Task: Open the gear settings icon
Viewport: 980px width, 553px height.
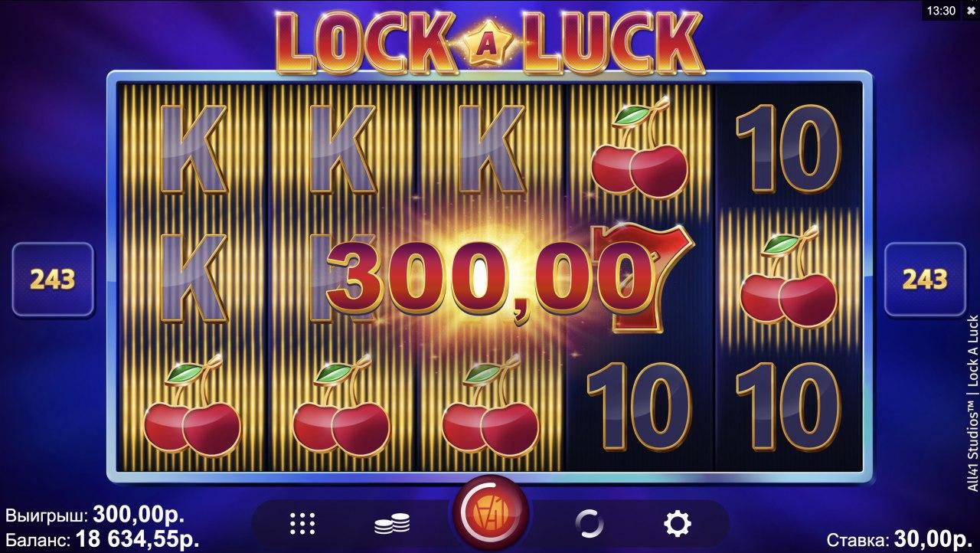Action: pyautogui.click(x=677, y=524)
